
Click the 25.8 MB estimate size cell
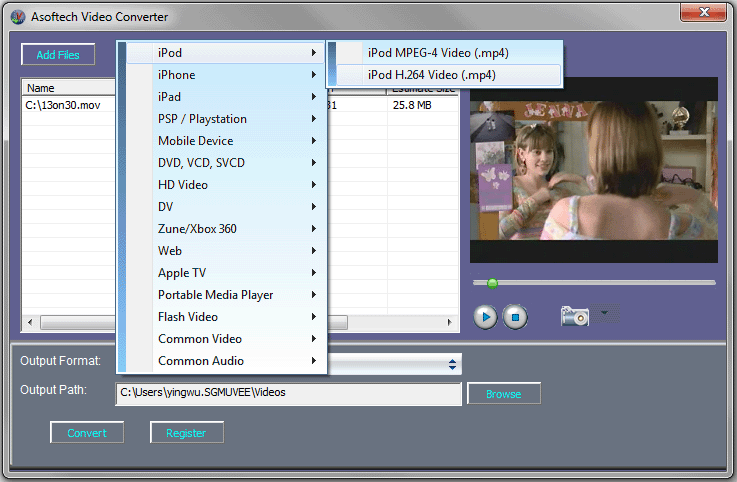pos(412,105)
